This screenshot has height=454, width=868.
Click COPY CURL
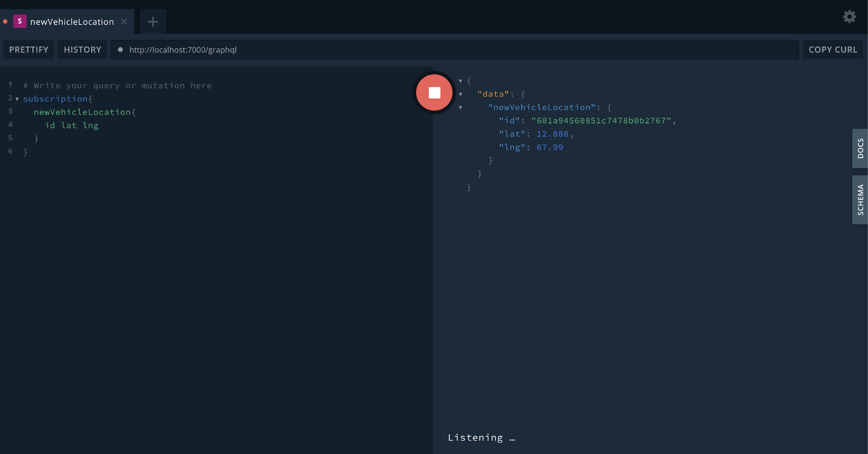[832, 49]
